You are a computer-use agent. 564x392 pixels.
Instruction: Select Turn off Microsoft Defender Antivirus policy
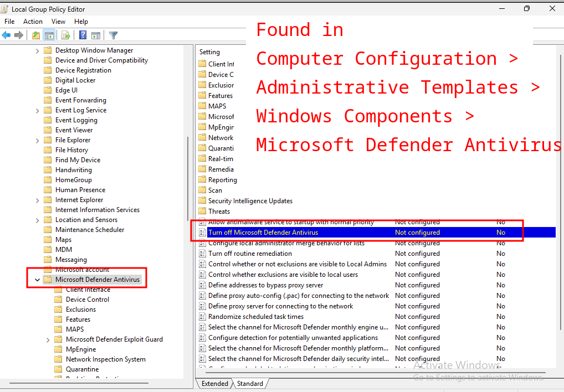[263, 233]
